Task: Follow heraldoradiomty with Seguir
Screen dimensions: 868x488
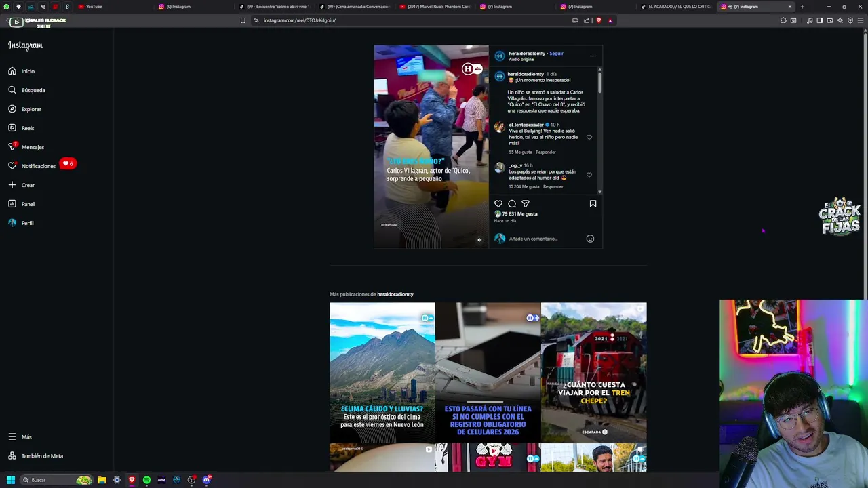Action: click(x=556, y=53)
